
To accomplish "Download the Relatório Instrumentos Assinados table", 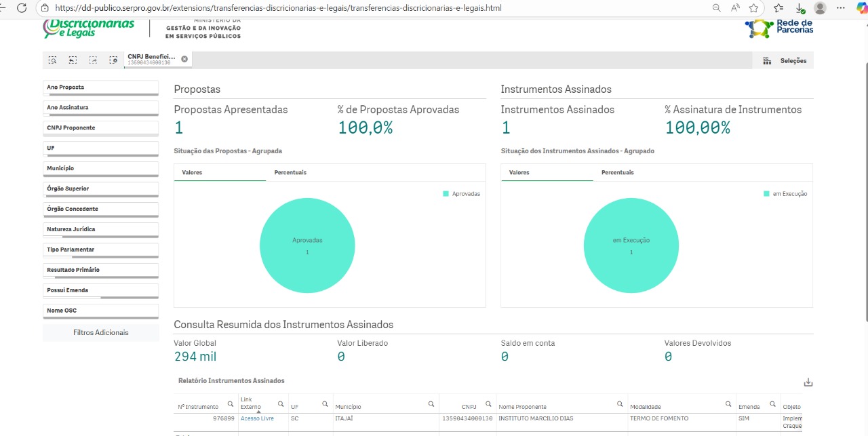I will [808, 382].
